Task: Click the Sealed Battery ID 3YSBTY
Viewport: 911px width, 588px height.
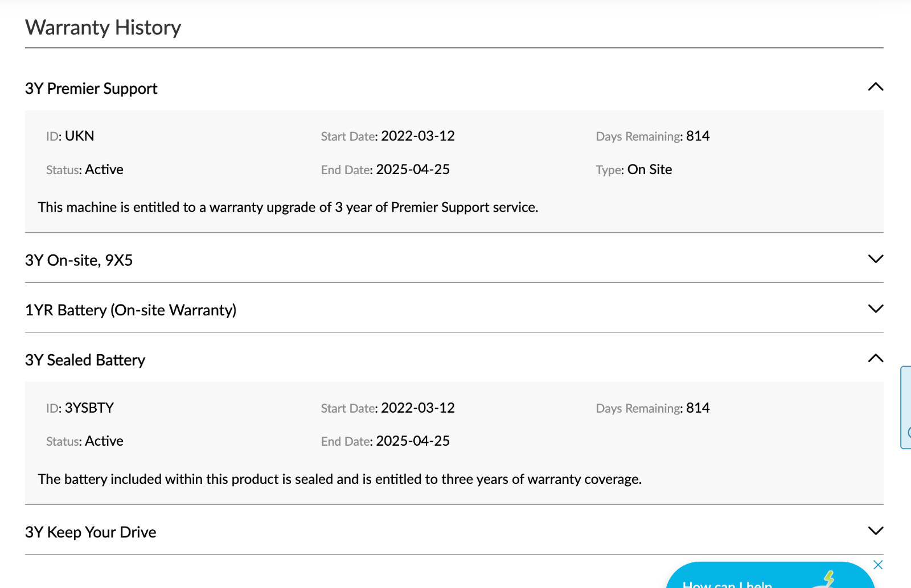Action: [x=89, y=408]
